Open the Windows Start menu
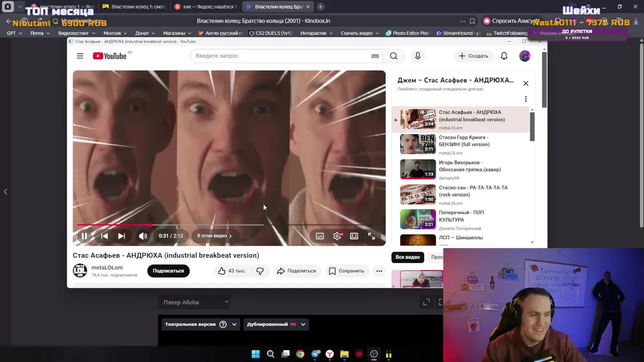Screen dimensions: 644x362 (x=256, y=354)
